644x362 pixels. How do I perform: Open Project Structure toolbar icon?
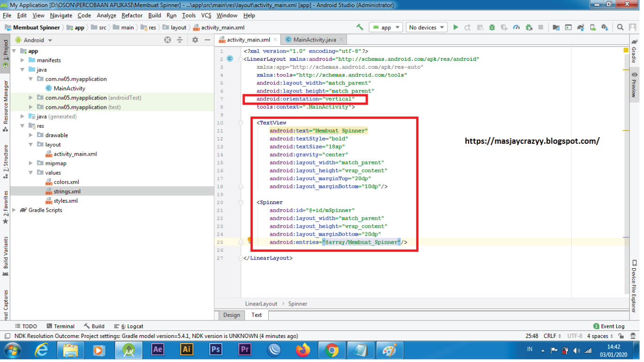tap(556, 27)
